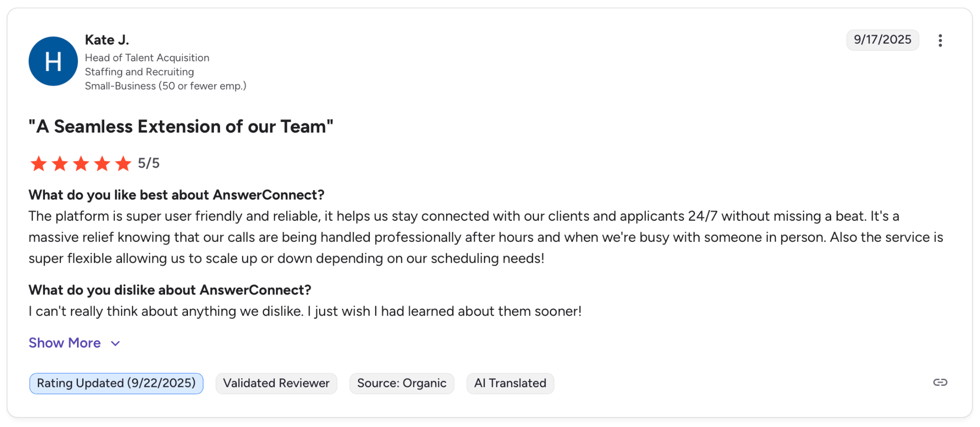Click the chevron beside Show More

(115, 343)
